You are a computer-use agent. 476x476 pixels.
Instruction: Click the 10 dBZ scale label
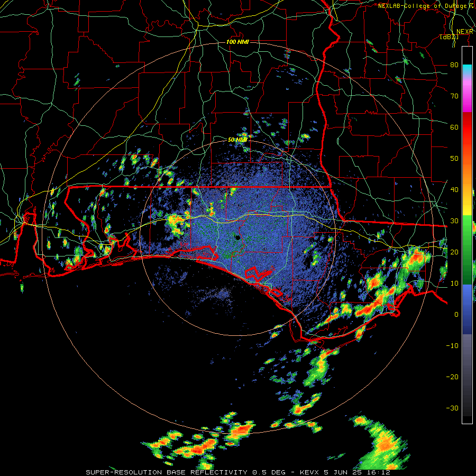pos(454,283)
